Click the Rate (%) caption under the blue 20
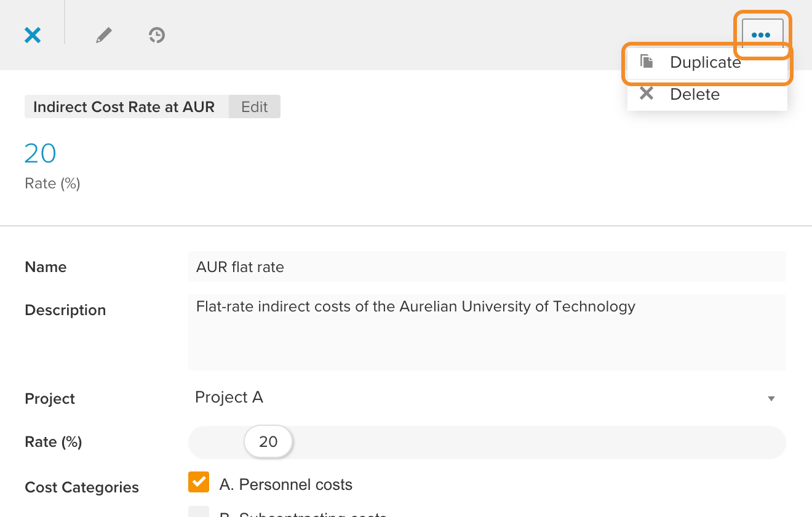This screenshot has height=517, width=812. (52, 183)
